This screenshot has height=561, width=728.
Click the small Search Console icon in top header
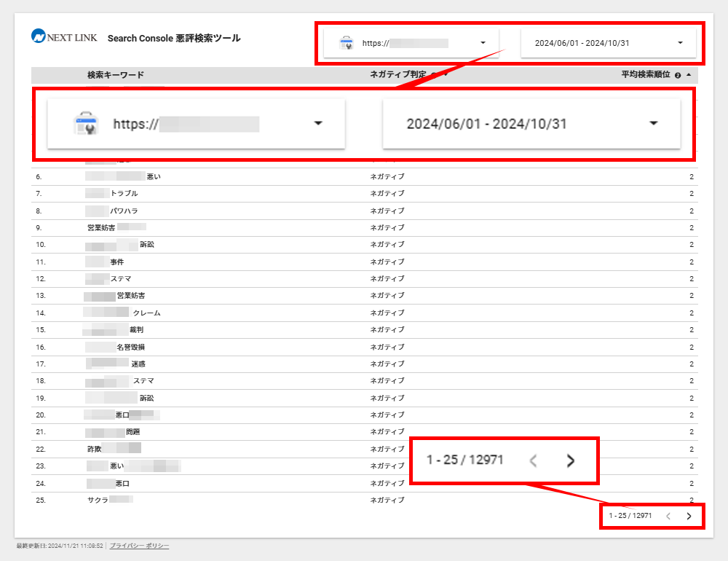click(347, 44)
